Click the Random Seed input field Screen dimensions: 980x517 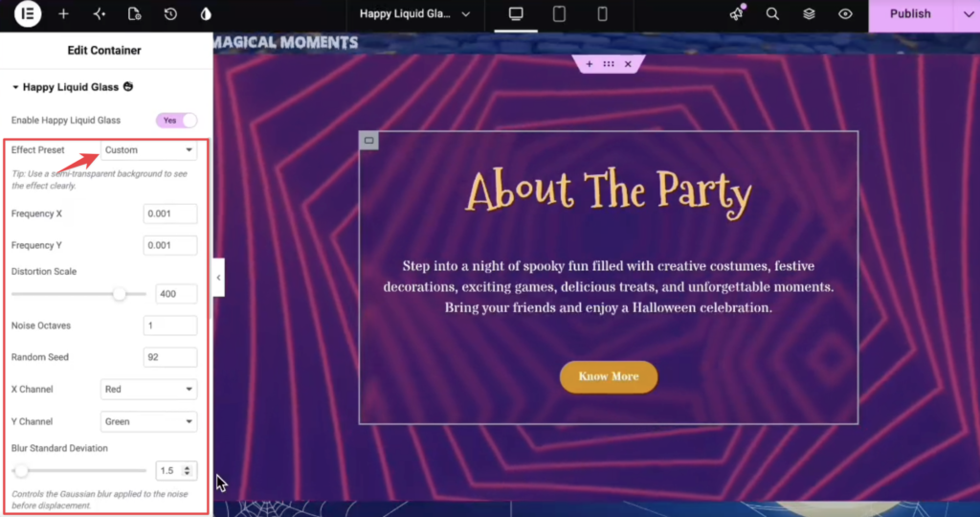170,357
